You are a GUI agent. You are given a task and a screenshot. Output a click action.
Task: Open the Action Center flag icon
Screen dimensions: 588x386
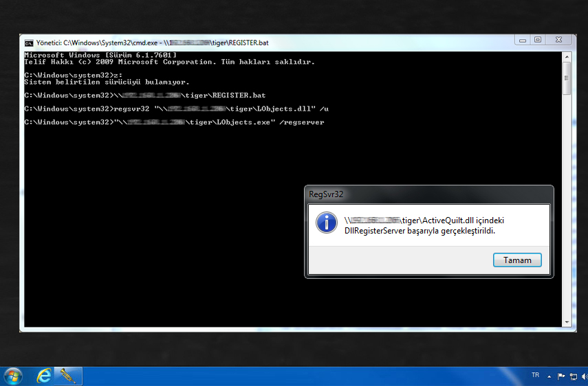(x=560, y=376)
